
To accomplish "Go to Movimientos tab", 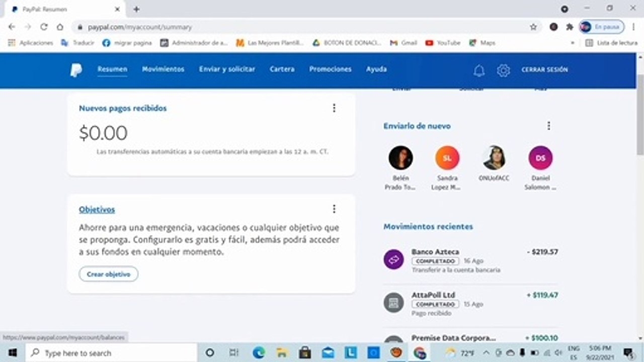I will coord(163,69).
